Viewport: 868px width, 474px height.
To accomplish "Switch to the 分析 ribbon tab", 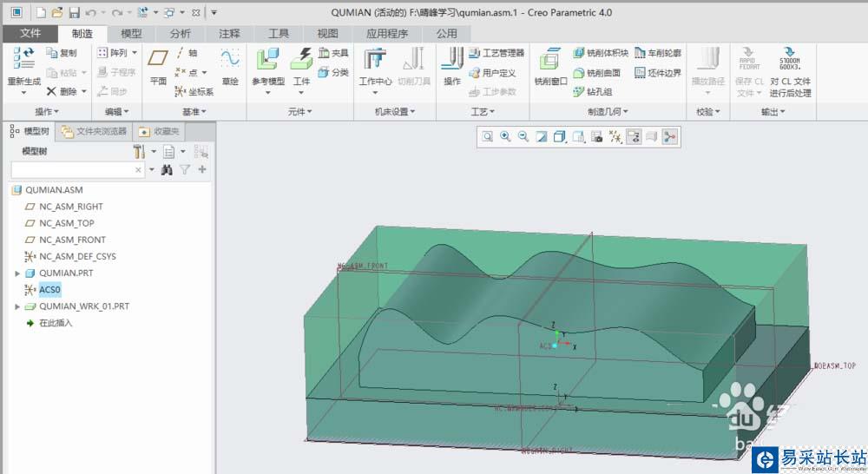I will click(180, 34).
